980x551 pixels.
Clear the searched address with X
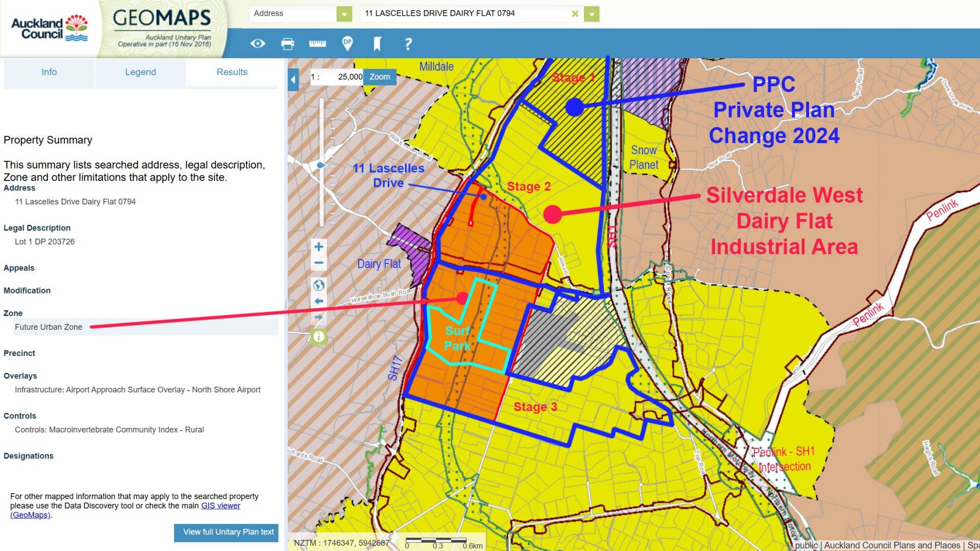(575, 14)
